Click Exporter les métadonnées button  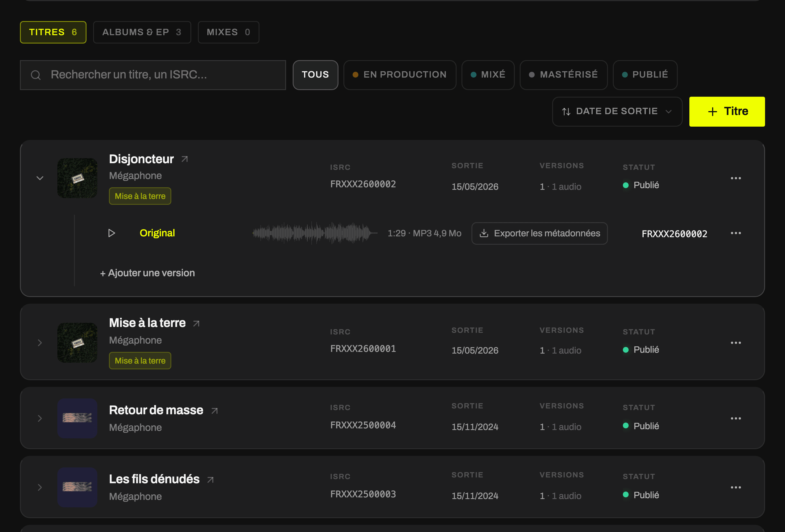pos(539,233)
